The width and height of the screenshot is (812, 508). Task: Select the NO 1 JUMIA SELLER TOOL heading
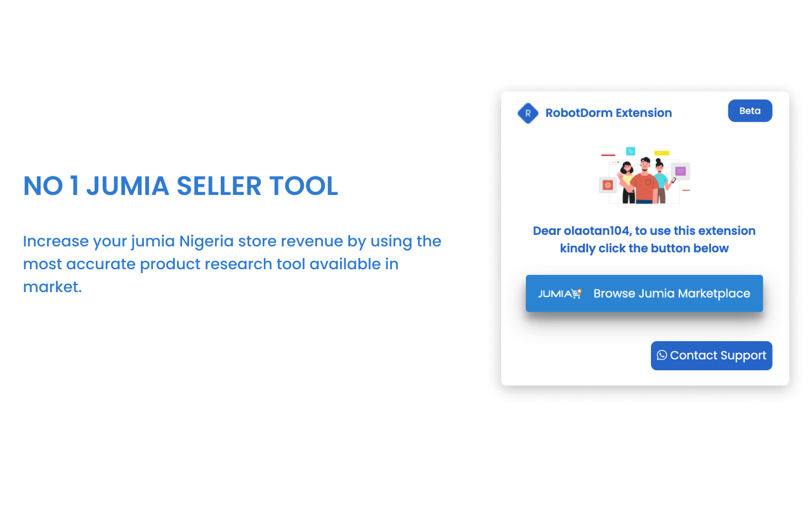[180, 186]
